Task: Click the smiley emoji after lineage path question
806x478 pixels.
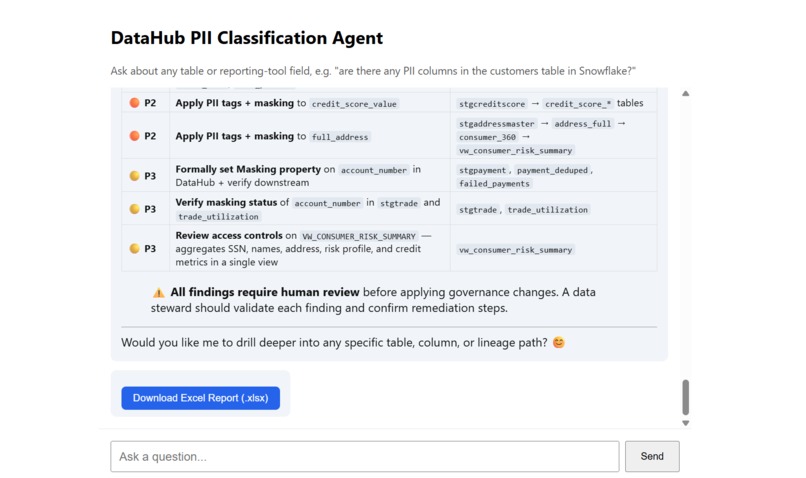Action: 558,342
